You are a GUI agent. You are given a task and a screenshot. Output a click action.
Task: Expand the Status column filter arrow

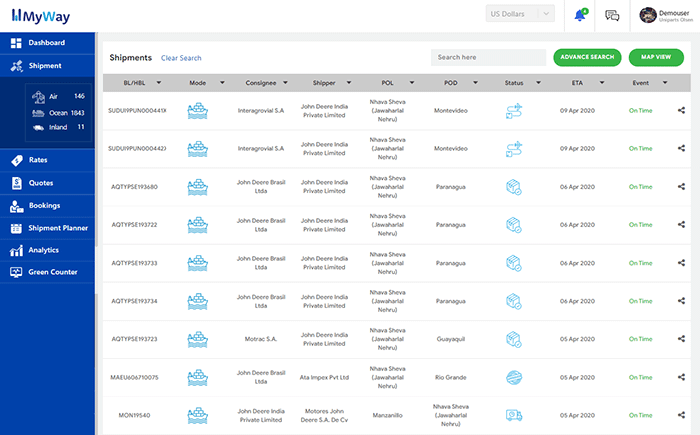click(x=538, y=83)
